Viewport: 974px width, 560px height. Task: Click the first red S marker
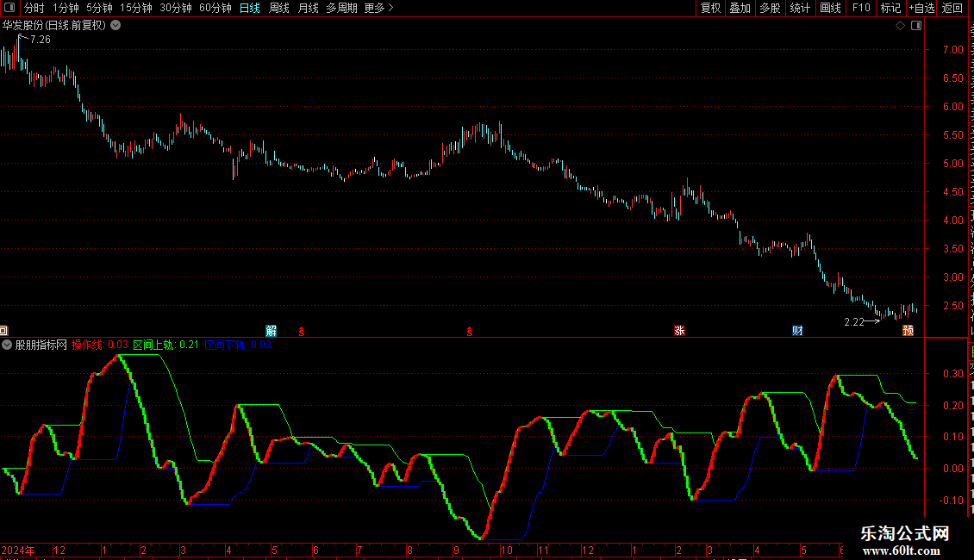[x=302, y=332]
